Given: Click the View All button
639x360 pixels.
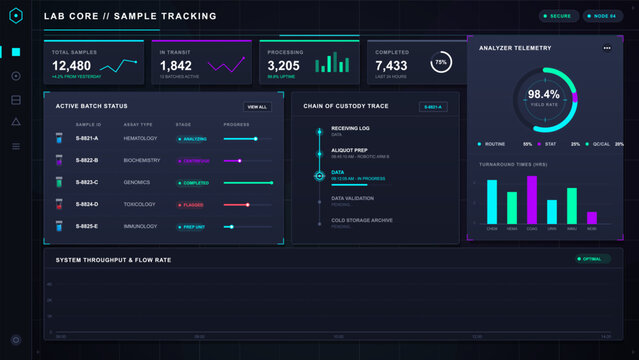Looking at the screenshot, I should tap(257, 107).
